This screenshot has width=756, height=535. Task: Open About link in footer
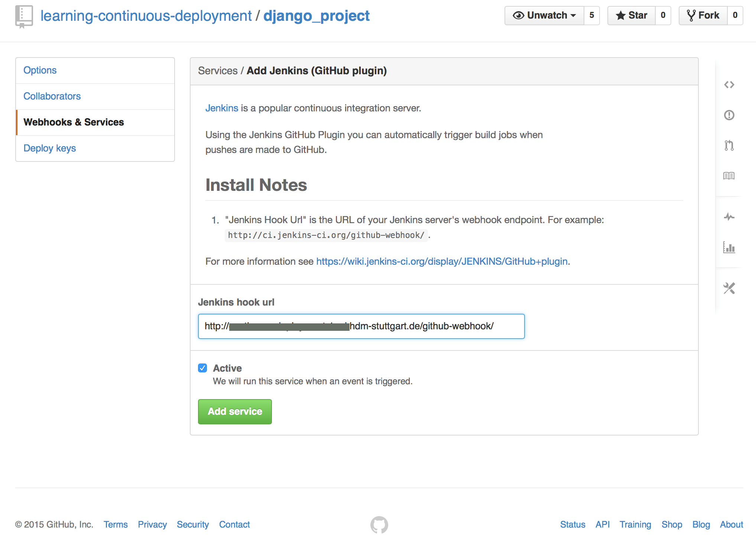(x=731, y=525)
